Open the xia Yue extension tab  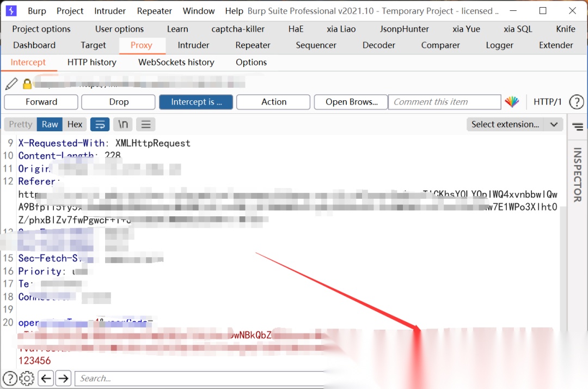pyautogui.click(x=466, y=29)
